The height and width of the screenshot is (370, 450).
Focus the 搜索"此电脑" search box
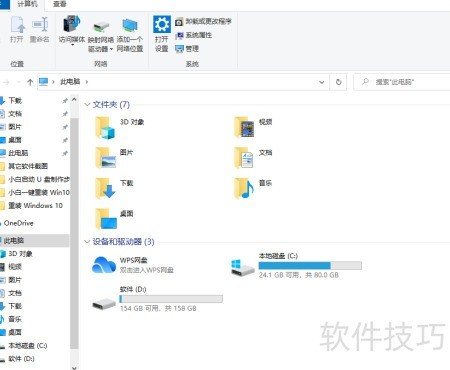click(402, 82)
